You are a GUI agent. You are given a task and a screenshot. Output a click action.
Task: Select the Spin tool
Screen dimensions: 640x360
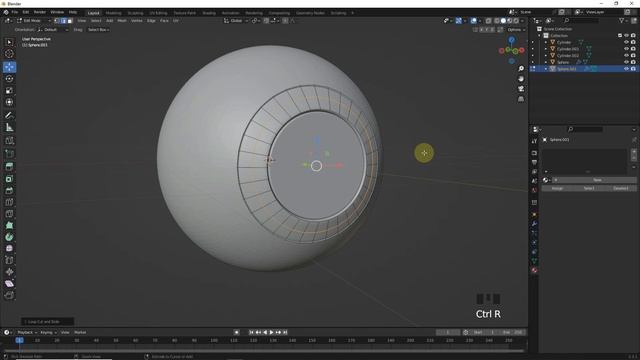(x=9, y=237)
